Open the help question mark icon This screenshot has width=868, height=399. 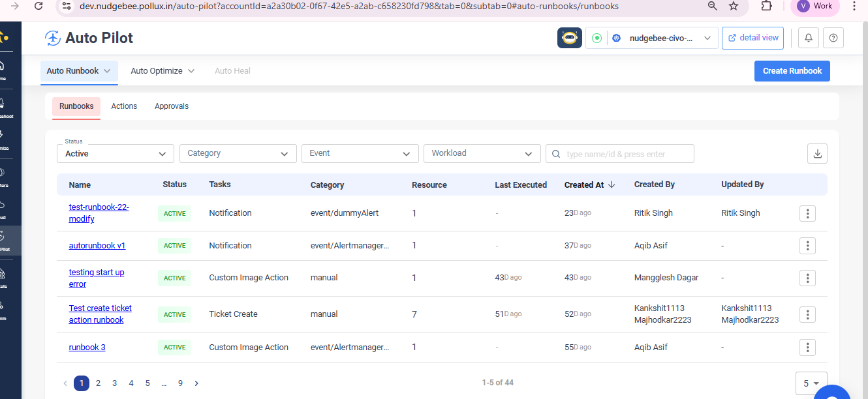pyautogui.click(x=833, y=38)
